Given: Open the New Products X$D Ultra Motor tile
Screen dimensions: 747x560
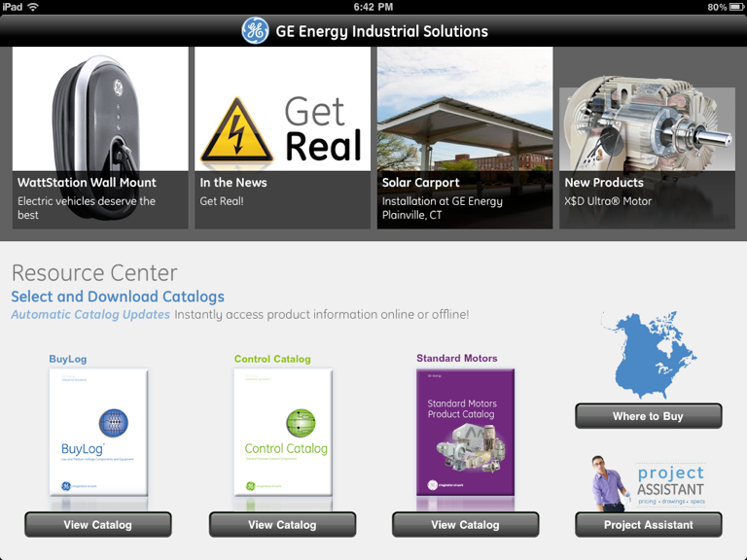Looking at the screenshot, I should (647, 138).
